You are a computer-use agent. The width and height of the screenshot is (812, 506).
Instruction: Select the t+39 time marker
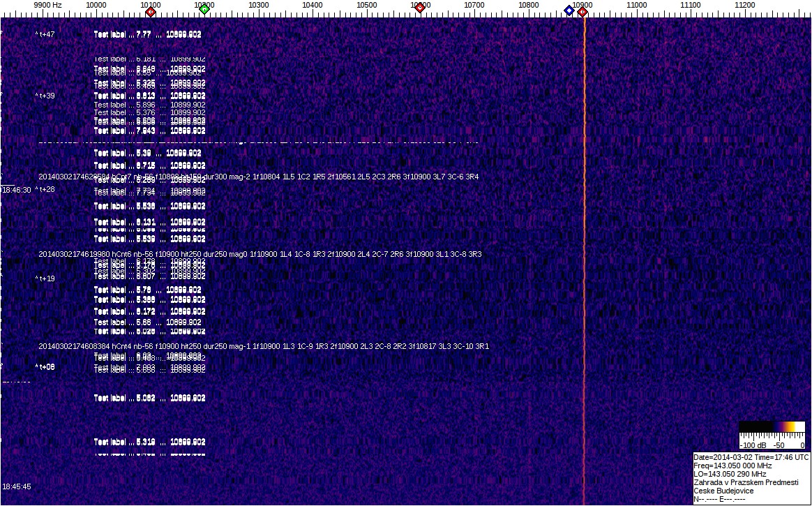[x=45, y=96]
